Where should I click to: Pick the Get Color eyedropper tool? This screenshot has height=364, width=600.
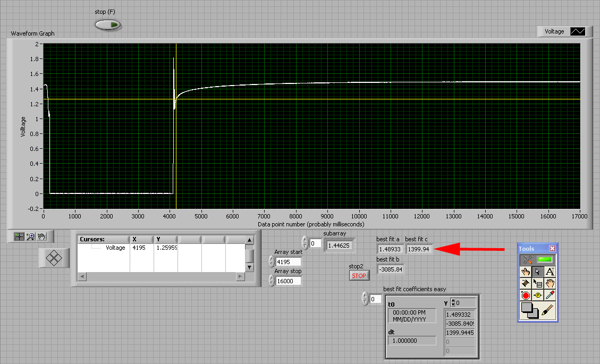pyautogui.click(x=550, y=296)
